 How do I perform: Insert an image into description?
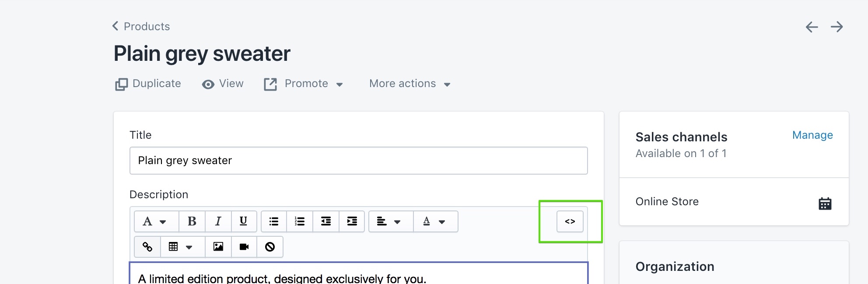tap(218, 247)
